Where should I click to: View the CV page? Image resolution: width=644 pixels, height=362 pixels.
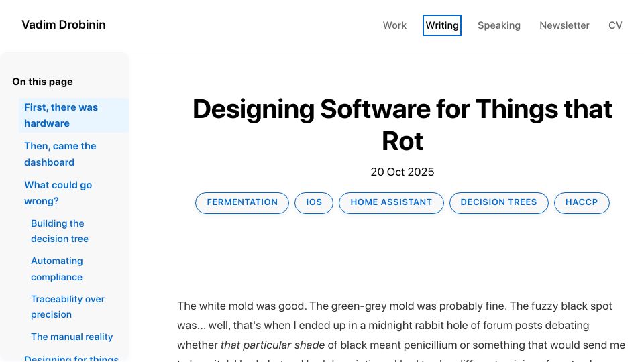[x=615, y=25]
